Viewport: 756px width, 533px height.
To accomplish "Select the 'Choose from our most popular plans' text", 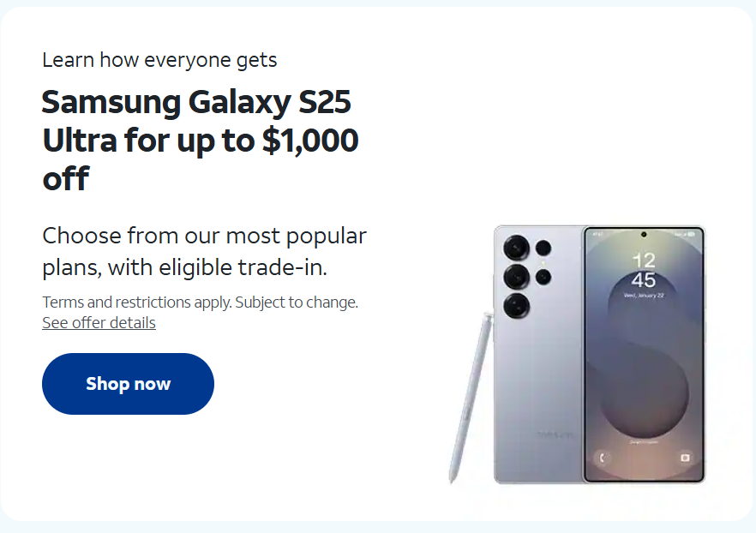I will tap(204, 252).
